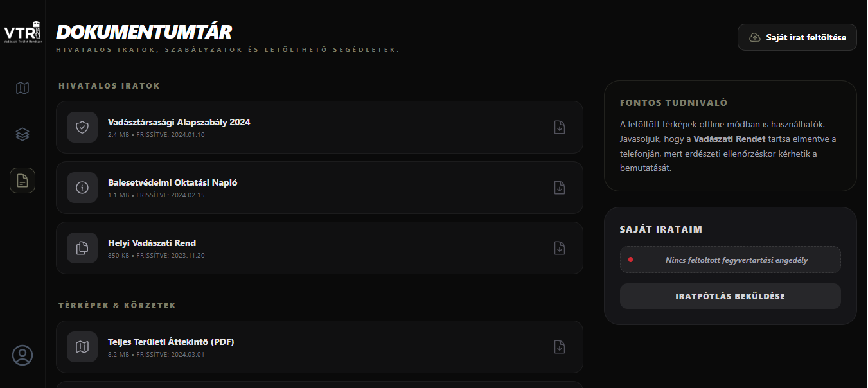Viewport: 868px width, 388px height.
Task: Open the layers section in sidebar
Action: tap(22, 134)
